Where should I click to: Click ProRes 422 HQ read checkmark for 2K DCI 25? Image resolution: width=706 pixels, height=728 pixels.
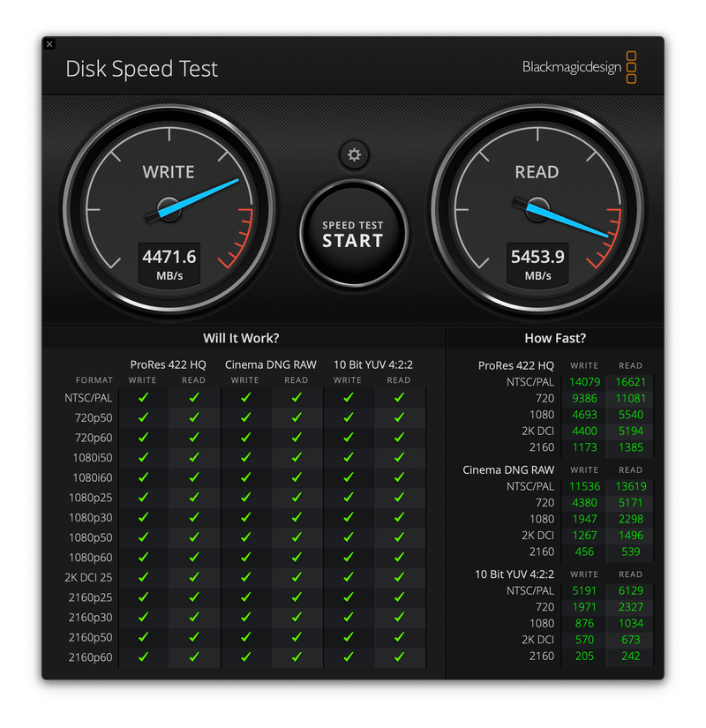coord(194,577)
